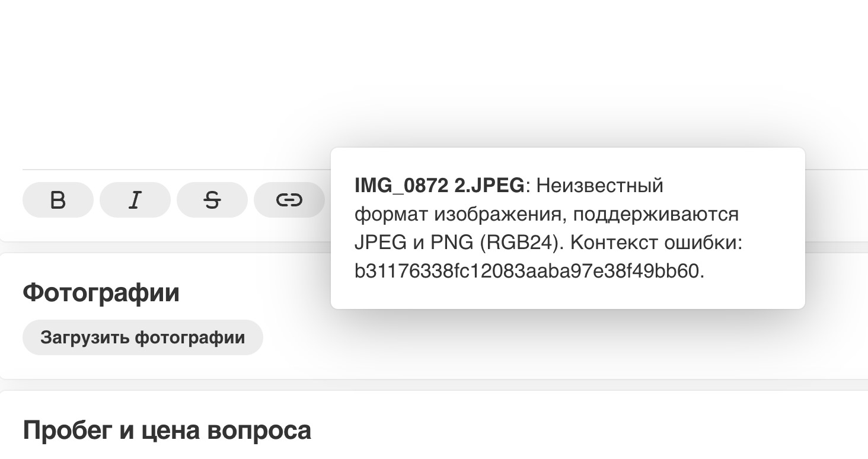Click the error context hash b31176338fc…

[528, 272]
